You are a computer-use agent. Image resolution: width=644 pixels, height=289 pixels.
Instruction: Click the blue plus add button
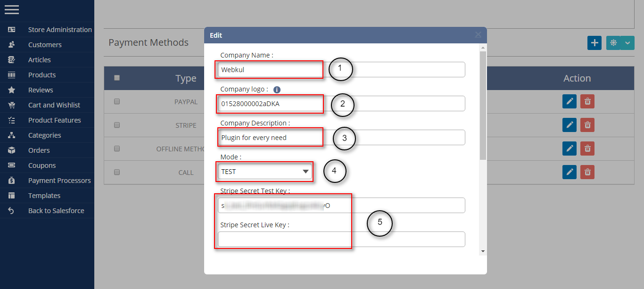click(x=594, y=42)
